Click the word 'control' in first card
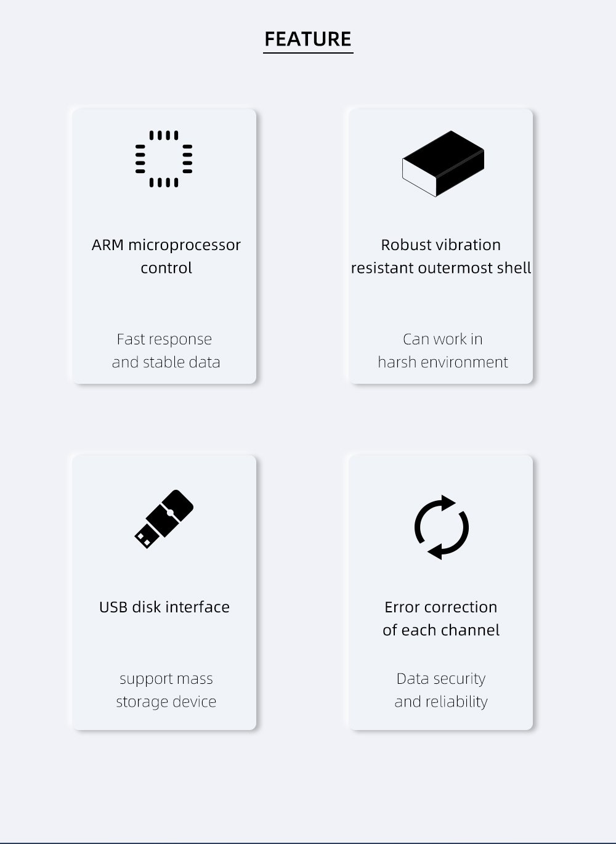Image resolution: width=616 pixels, height=844 pixels. tap(166, 268)
